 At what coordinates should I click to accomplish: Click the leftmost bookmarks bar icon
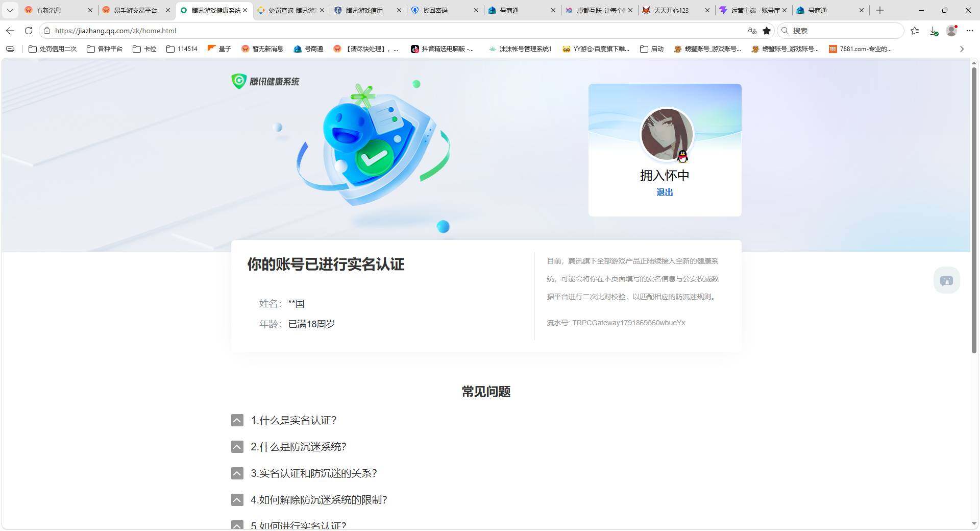click(10, 49)
